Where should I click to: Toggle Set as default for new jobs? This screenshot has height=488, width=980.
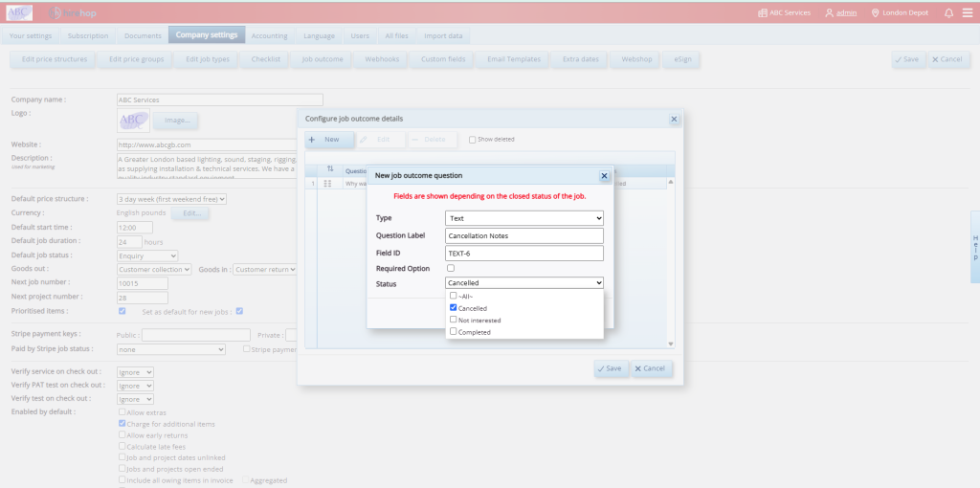238,311
